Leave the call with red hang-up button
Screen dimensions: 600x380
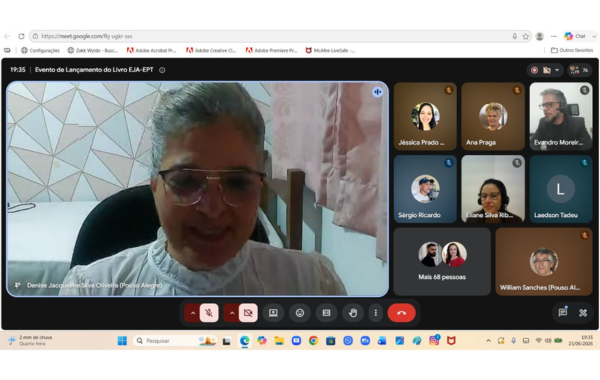[x=401, y=313]
